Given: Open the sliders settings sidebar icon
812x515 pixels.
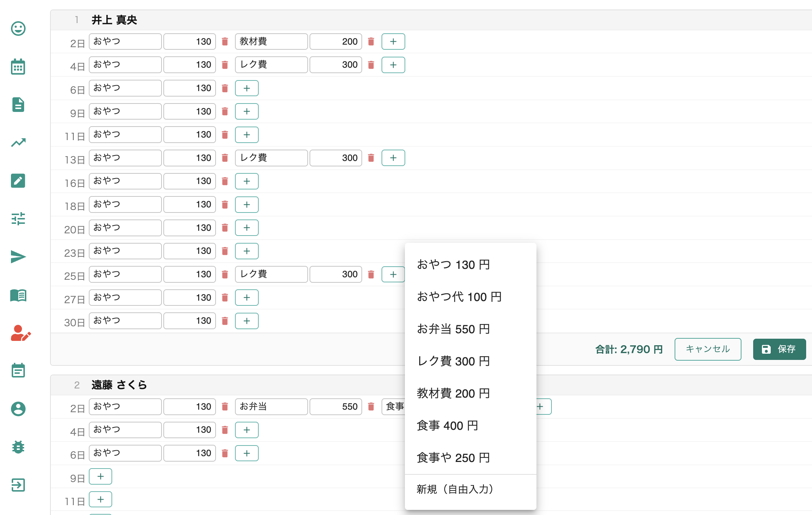Looking at the screenshot, I should coord(18,219).
